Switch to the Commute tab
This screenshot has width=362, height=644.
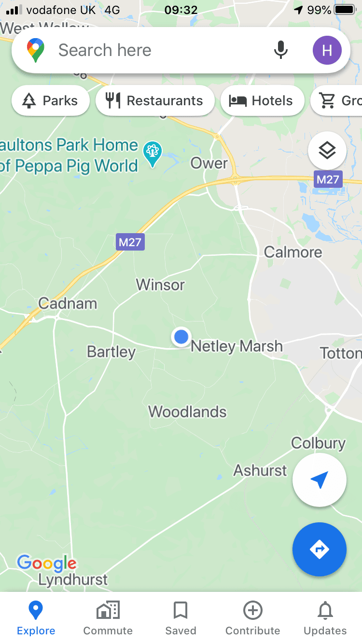[x=108, y=618]
